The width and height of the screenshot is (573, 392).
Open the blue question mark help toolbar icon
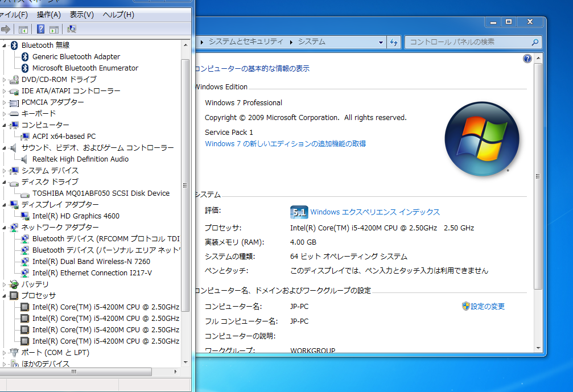point(40,29)
